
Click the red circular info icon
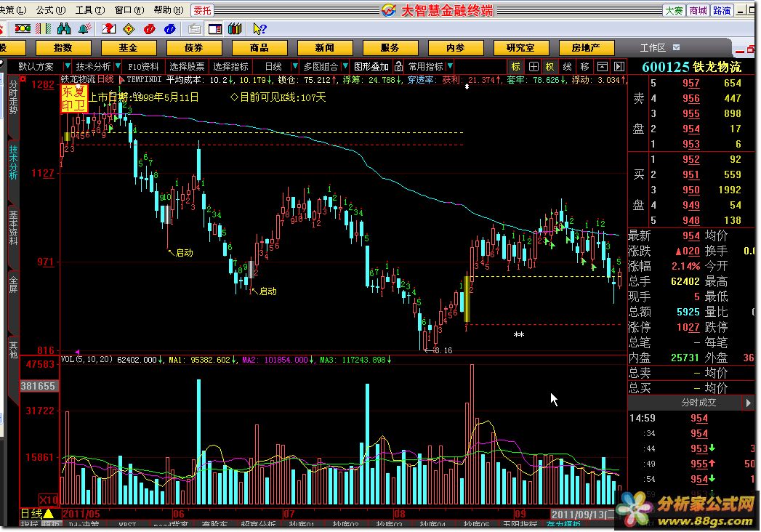click(x=149, y=29)
